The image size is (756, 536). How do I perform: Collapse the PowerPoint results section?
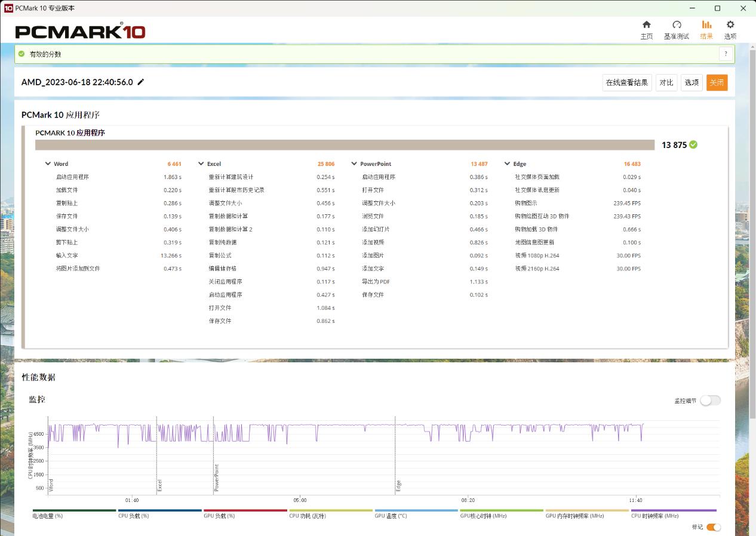(354, 164)
